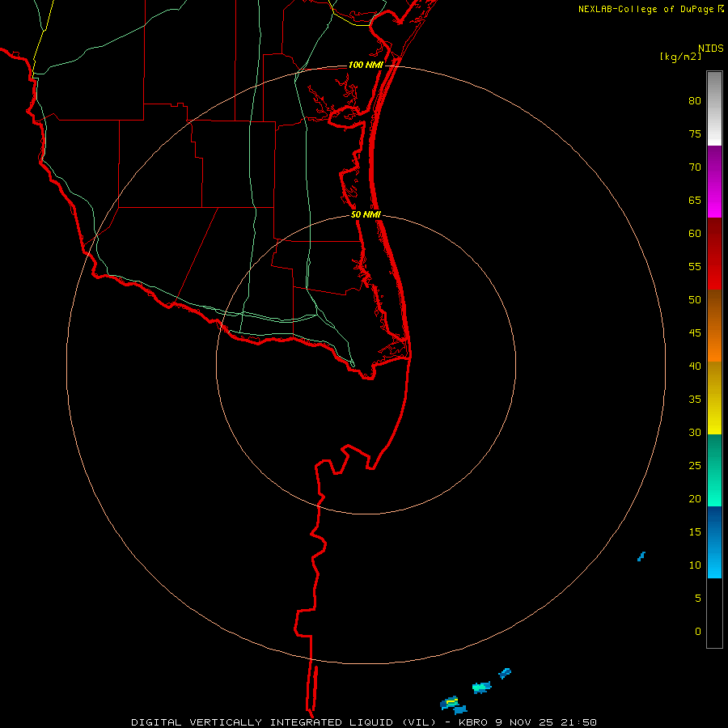Image resolution: width=728 pixels, height=728 pixels.
Task: Click the 75 value on the scale
Action: (695, 134)
